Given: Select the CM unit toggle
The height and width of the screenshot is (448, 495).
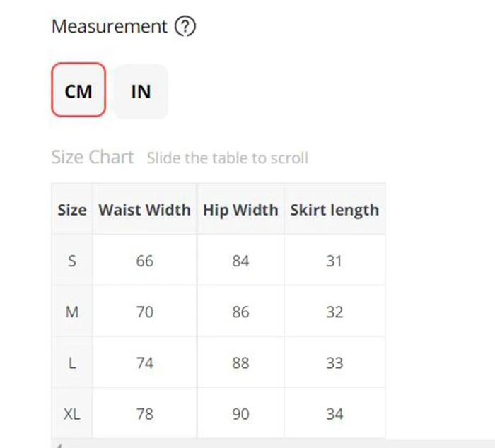Looking at the screenshot, I should [78, 90].
